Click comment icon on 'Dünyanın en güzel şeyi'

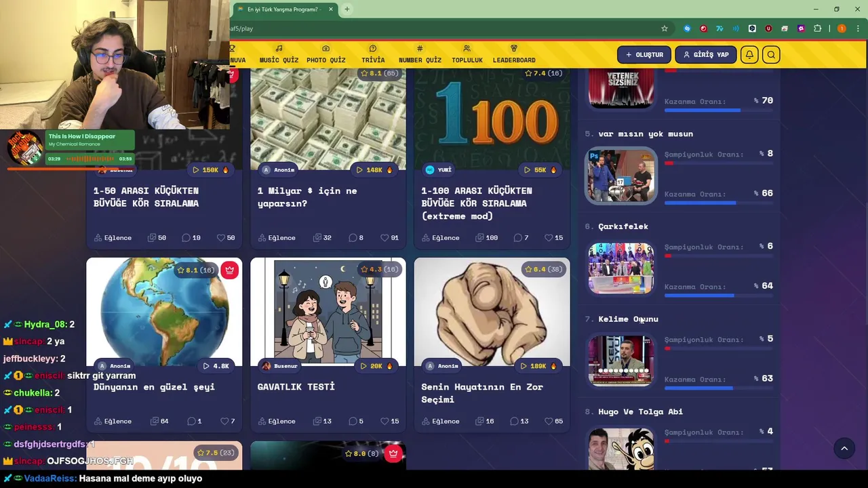click(x=191, y=422)
